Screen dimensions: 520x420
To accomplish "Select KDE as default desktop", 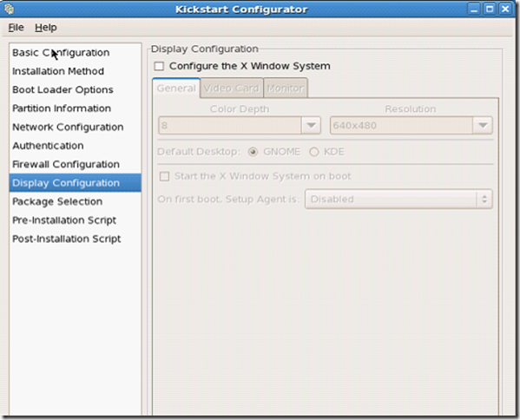I will point(314,152).
